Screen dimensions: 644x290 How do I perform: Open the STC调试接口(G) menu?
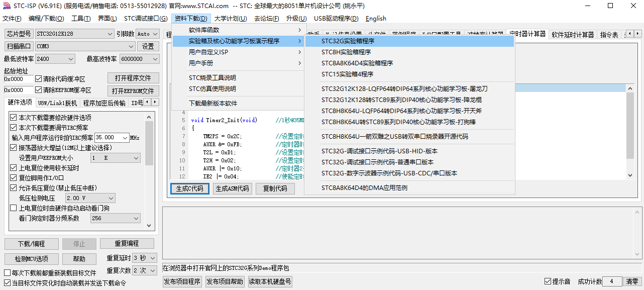pos(146,19)
